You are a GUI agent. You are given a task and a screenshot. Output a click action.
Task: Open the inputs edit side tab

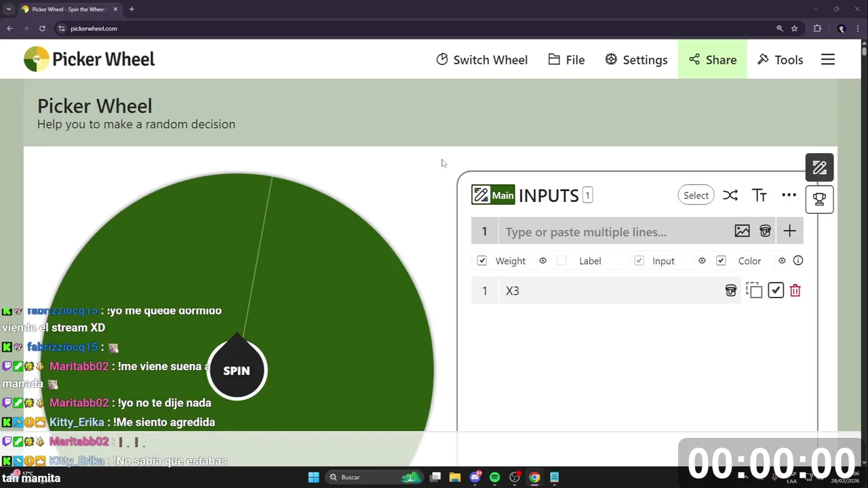pyautogui.click(x=819, y=167)
